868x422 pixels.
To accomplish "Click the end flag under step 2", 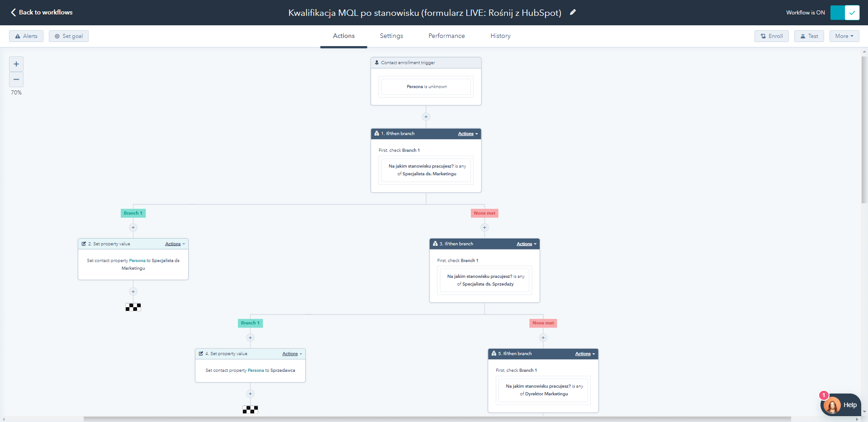I will (133, 307).
